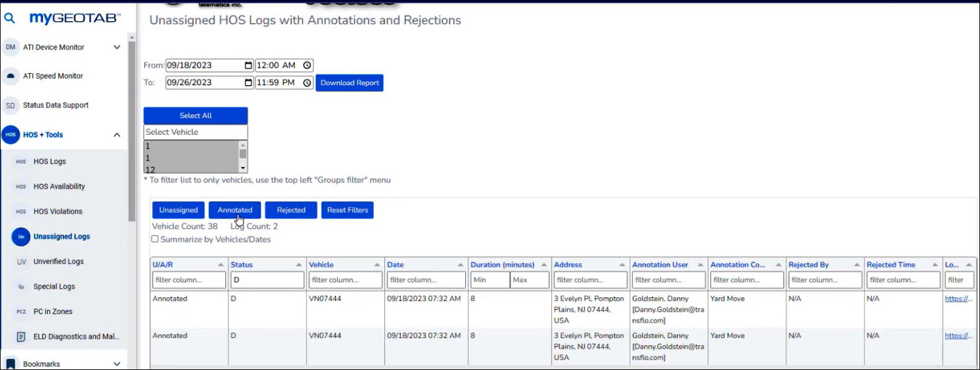Click the Reset Filters button
The image size is (980, 370).
[347, 210]
